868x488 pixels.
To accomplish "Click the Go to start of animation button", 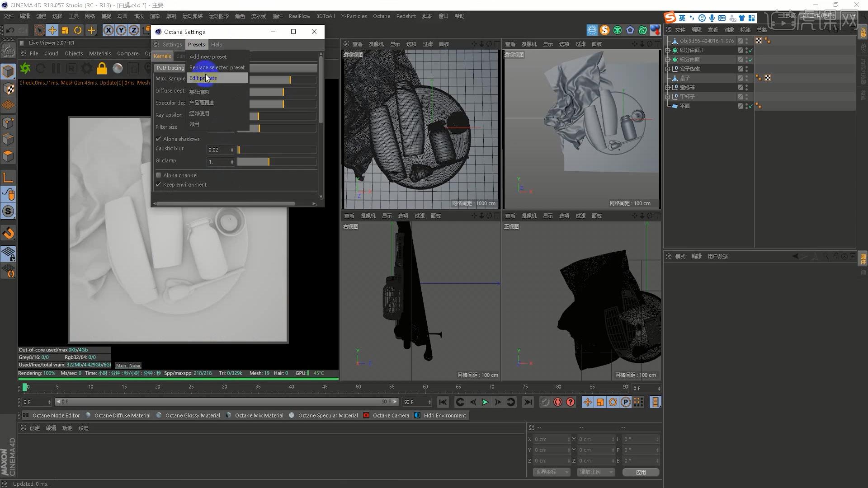I will (443, 402).
